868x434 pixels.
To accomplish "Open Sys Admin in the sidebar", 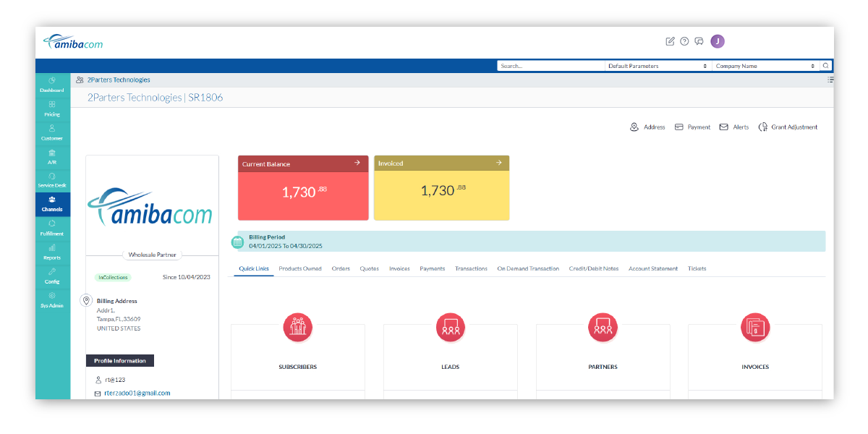I will click(52, 299).
